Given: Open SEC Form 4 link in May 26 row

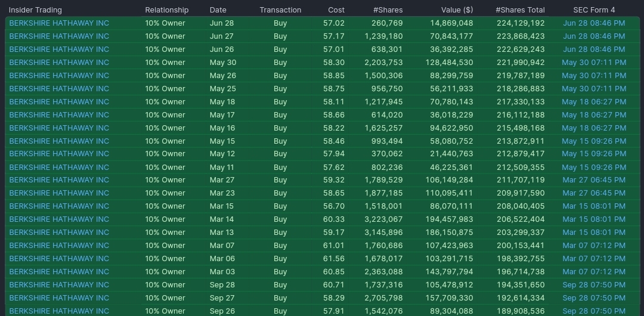Looking at the screenshot, I should [594, 76].
